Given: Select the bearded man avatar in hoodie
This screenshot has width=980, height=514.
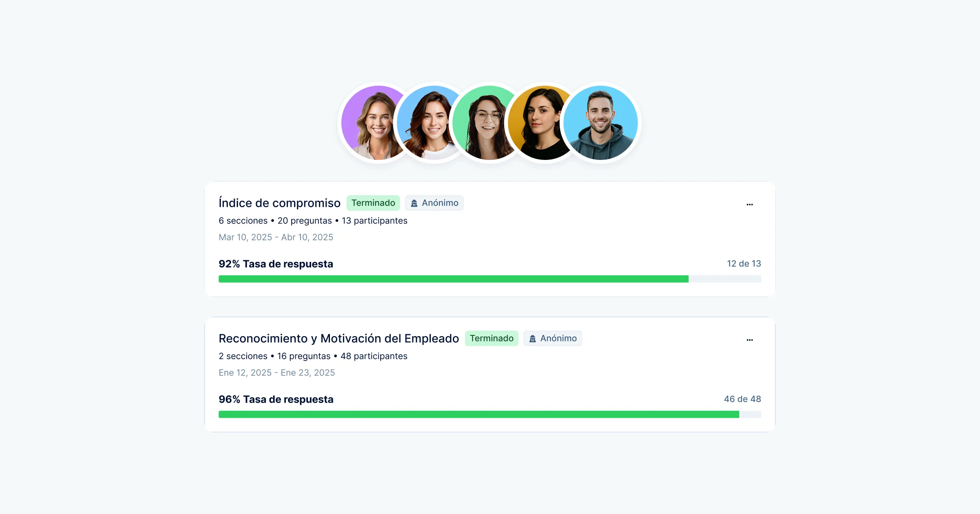Looking at the screenshot, I should (601, 123).
